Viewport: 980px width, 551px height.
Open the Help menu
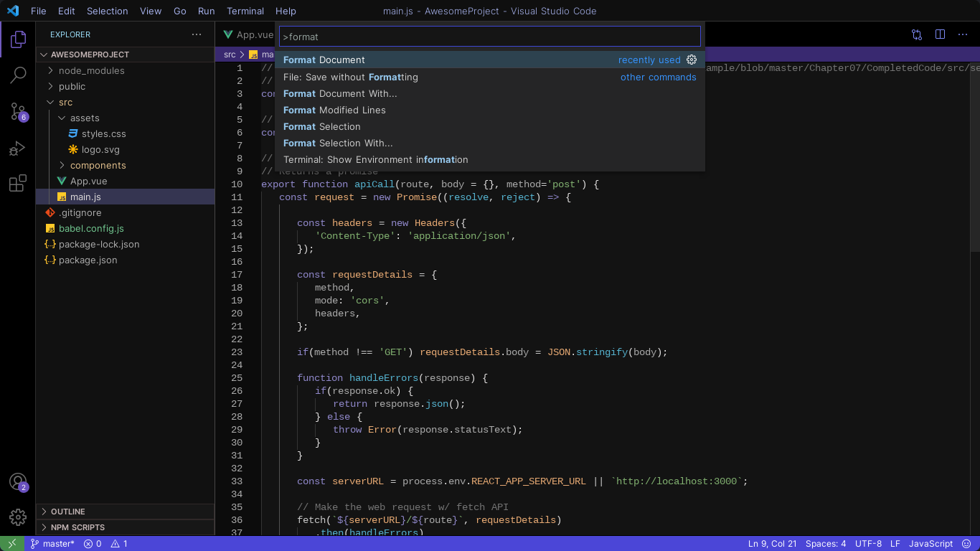(286, 11)
